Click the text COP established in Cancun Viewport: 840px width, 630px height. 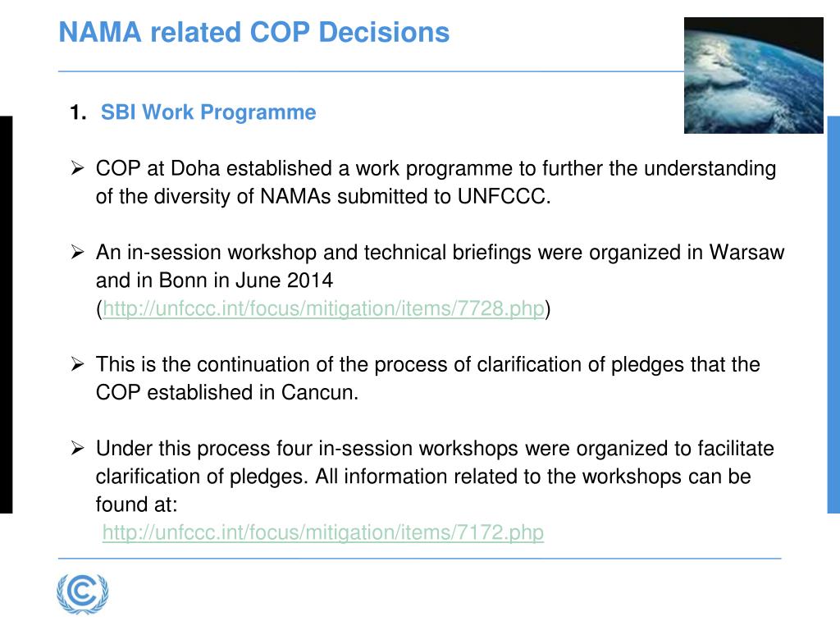click(227, 393)
